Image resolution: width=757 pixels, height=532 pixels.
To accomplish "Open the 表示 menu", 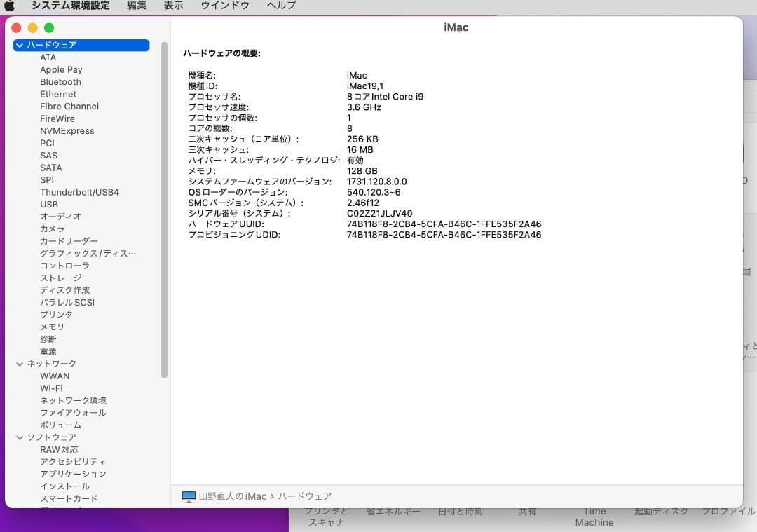I will pyautogui.click(x=173, y=5).
